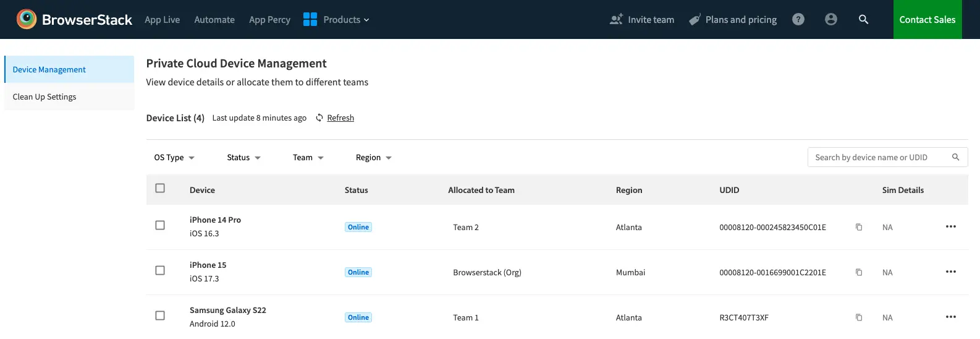Click Browserstack (Org) allocation cell

(487, 272)
